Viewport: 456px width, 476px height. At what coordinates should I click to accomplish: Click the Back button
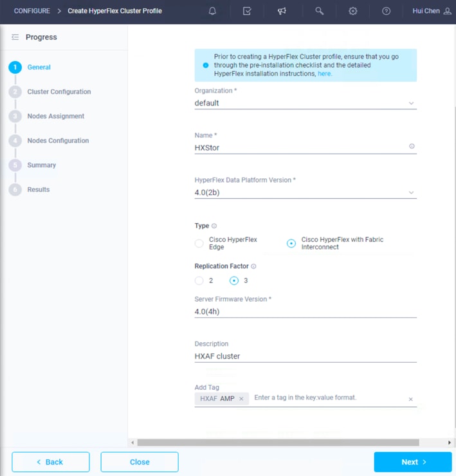(x=51, y=462)
